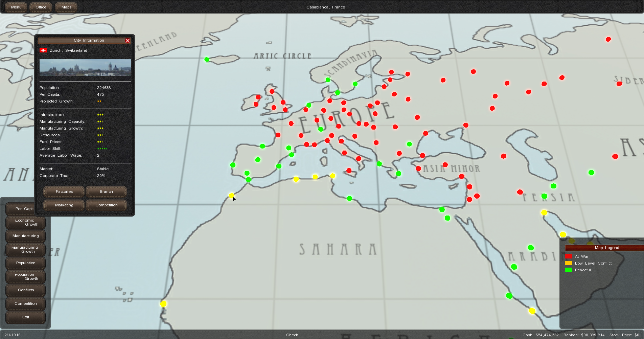
Task: Click the Swiss flag icon beside Zurich
Action: (43, 50)
